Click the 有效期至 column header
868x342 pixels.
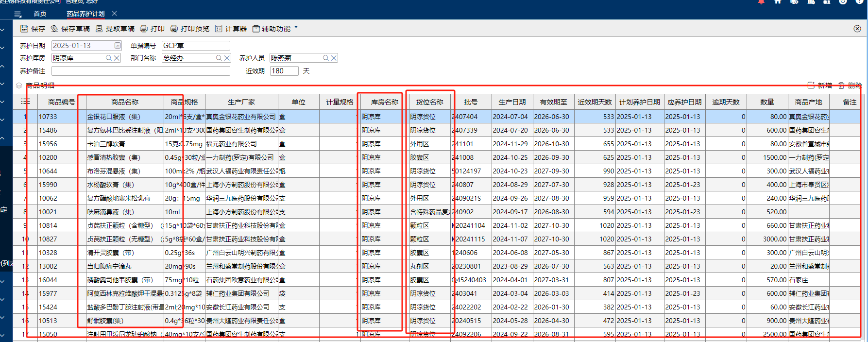pos(554,102)
